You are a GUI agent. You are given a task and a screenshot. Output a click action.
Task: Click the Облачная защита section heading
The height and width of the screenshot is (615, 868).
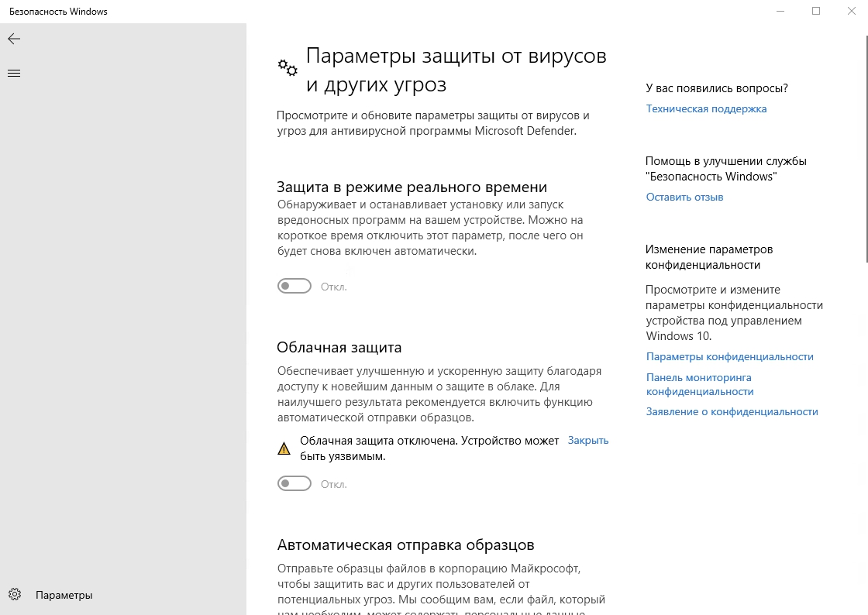point(339,347)
